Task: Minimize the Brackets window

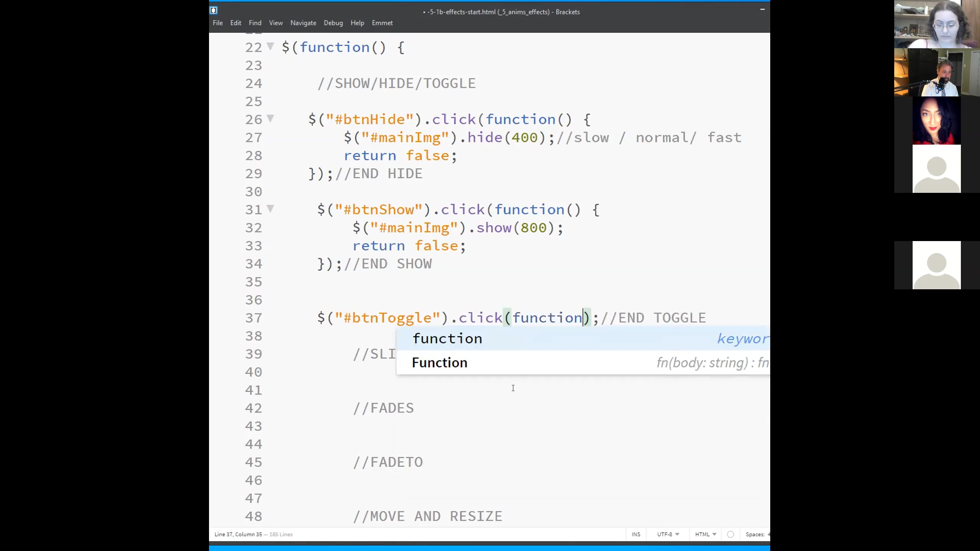Action: click(x=762, y=9)
